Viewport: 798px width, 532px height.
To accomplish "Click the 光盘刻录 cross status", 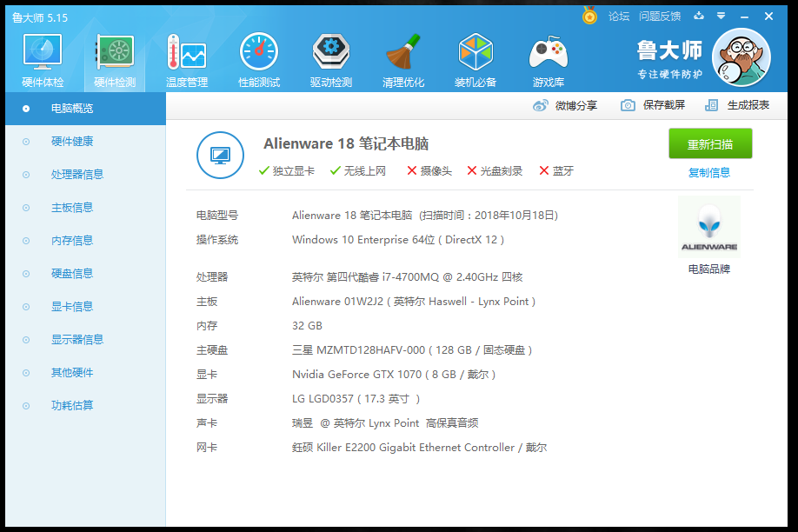I will (x=495, y=171).
